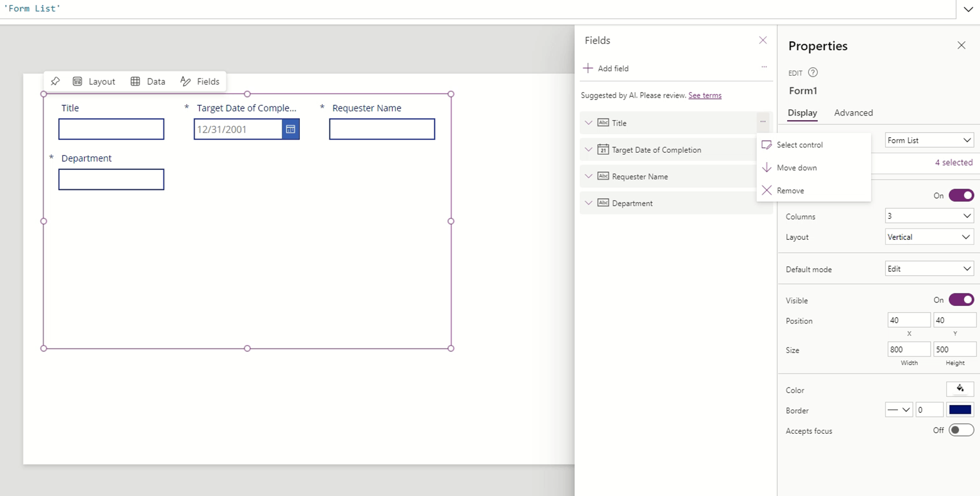
Task: Click the Title text input on canvas
Action: tap(111, 129)
